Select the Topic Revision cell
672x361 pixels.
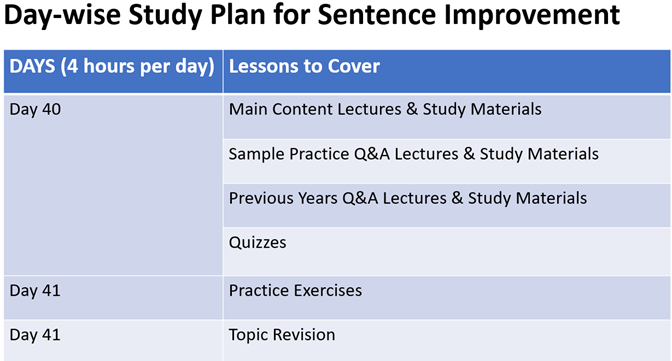tap(447, 340)
